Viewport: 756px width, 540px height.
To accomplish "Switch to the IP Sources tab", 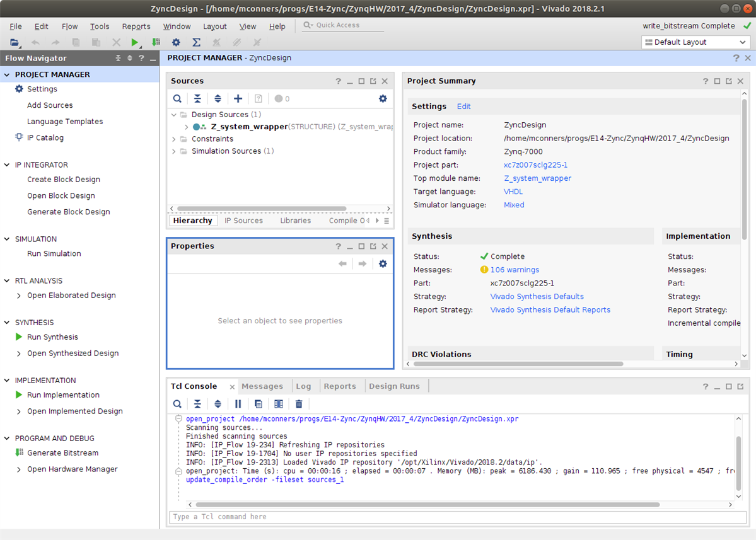I will pos(243,221).
